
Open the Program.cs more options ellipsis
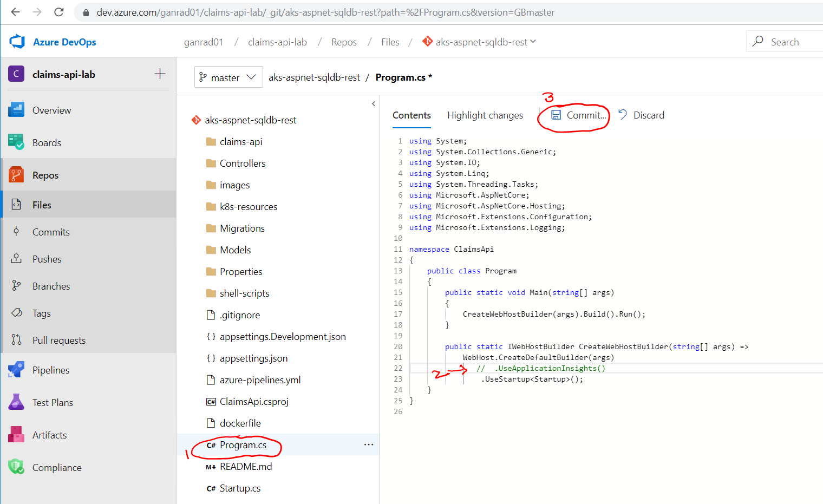tap(369, 444)
